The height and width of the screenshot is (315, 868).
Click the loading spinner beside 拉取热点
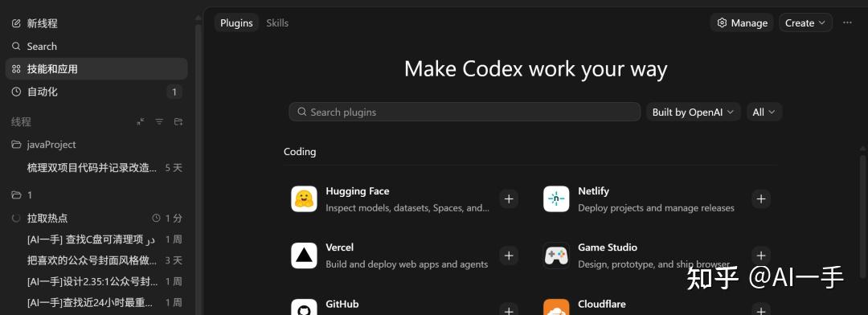pyautogui.click(x=16, y=218)
